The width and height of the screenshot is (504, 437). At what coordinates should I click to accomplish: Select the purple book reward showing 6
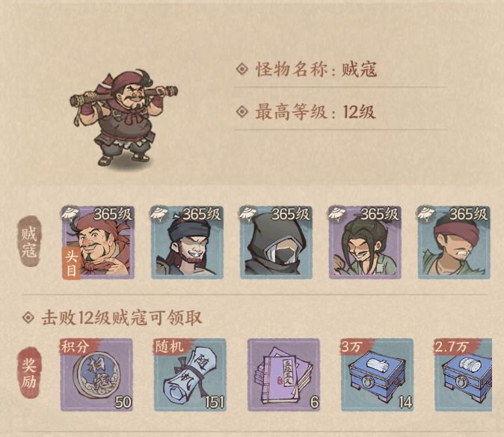[283, 375]
